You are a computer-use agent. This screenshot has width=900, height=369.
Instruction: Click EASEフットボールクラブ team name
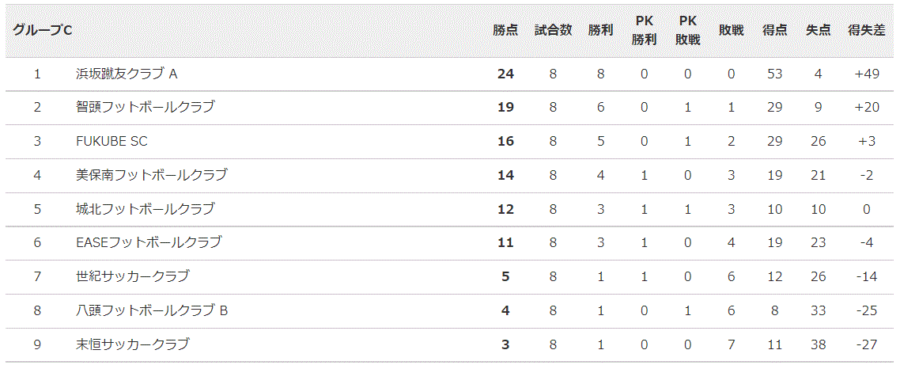point(149,243)
